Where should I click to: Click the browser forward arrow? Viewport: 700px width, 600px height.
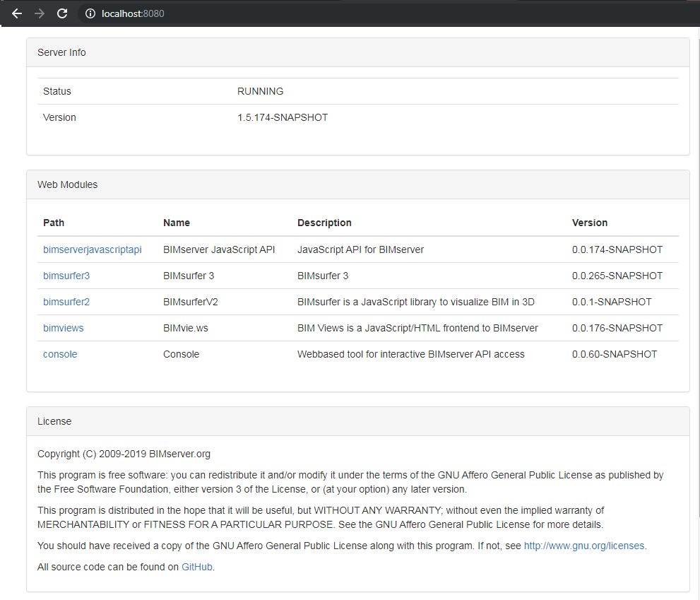40,13
